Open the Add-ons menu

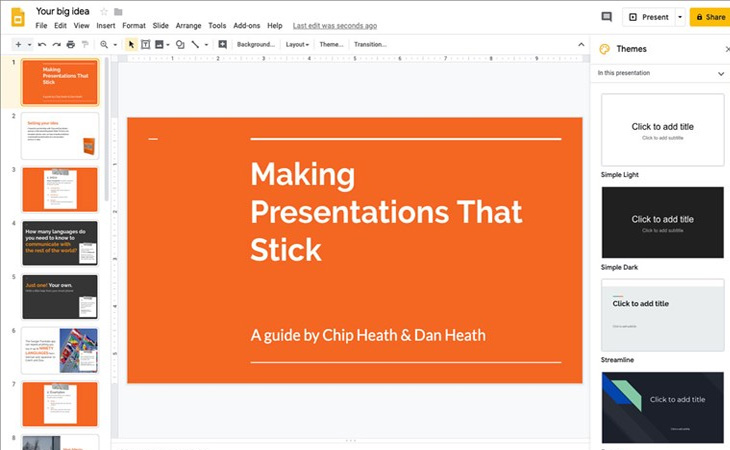point(247,26)
